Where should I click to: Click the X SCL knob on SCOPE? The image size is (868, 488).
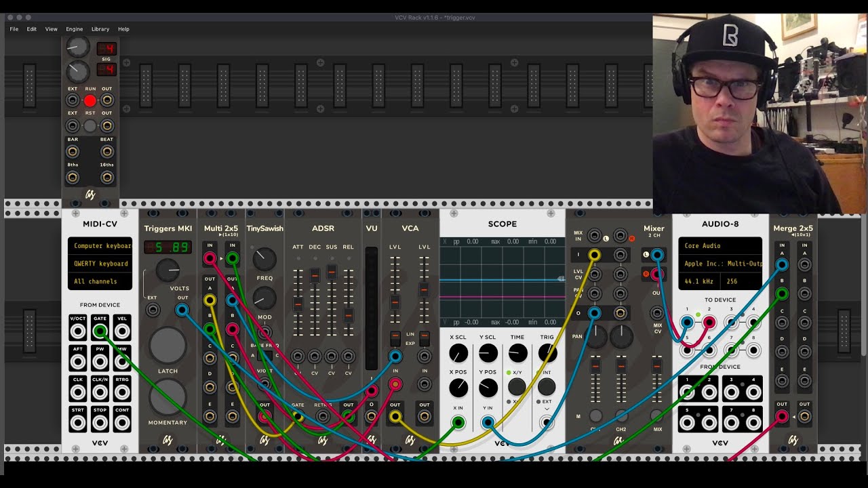(x=458, y=353)
